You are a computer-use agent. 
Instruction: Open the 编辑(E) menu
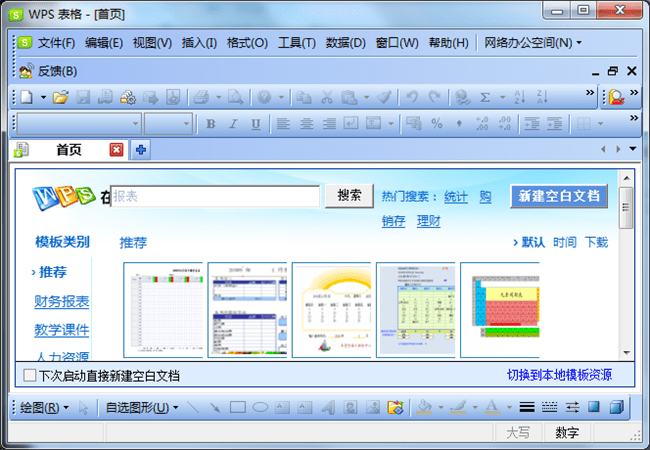104,43
